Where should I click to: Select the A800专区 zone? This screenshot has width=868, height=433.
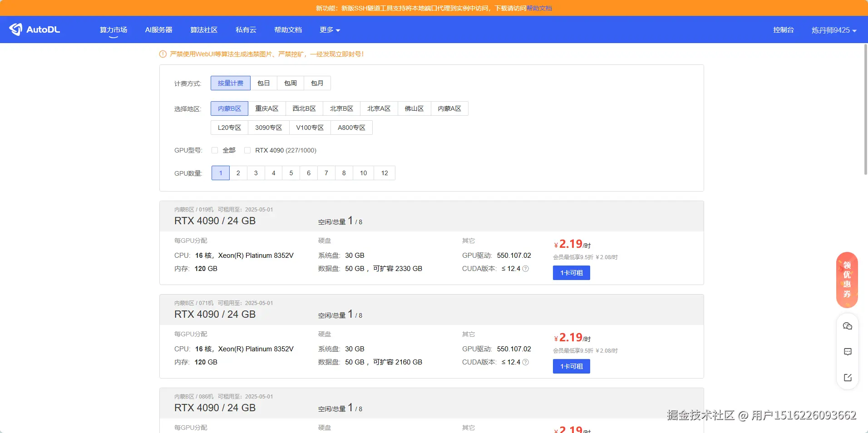[x=352, y=128]
